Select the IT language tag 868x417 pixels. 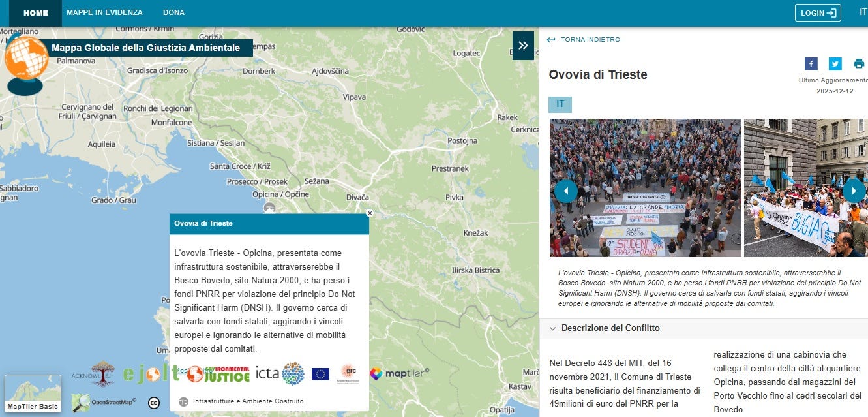pos(560,104)
